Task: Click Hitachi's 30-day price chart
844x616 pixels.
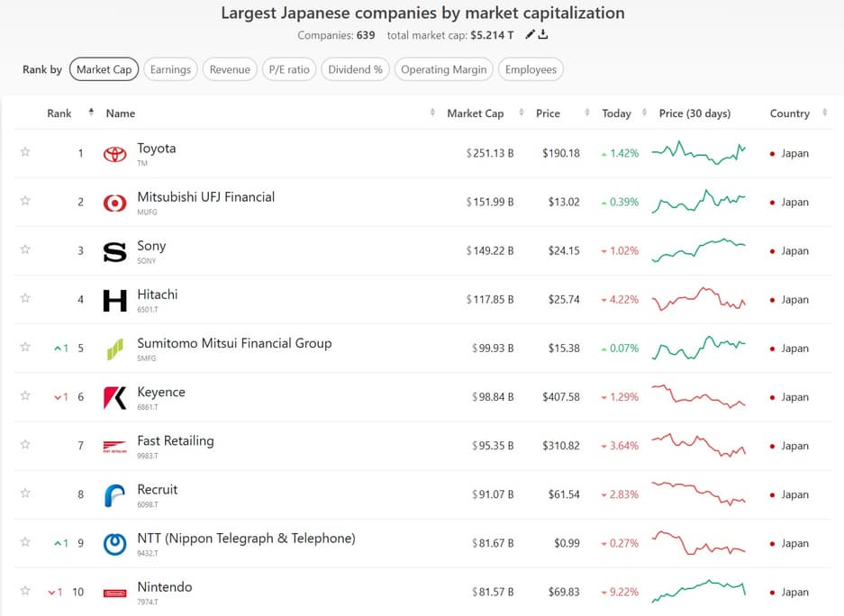Action: click(x=699, y=300)
